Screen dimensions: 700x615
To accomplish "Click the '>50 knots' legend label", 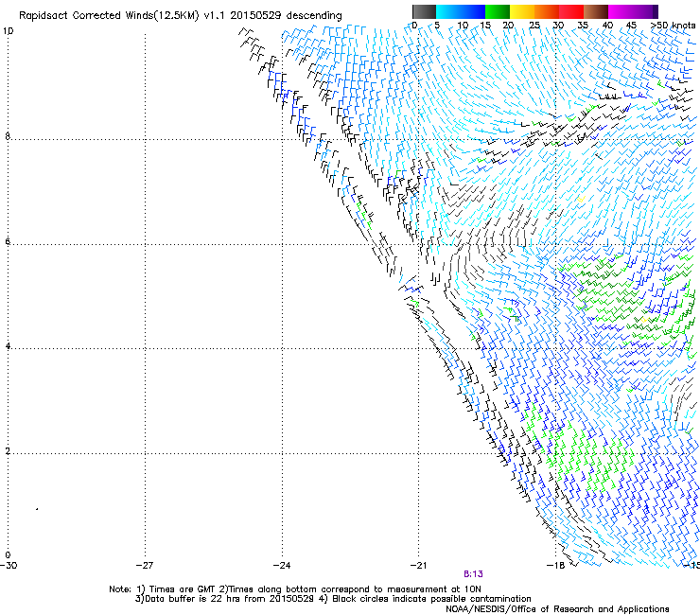I will pos(673,26).
